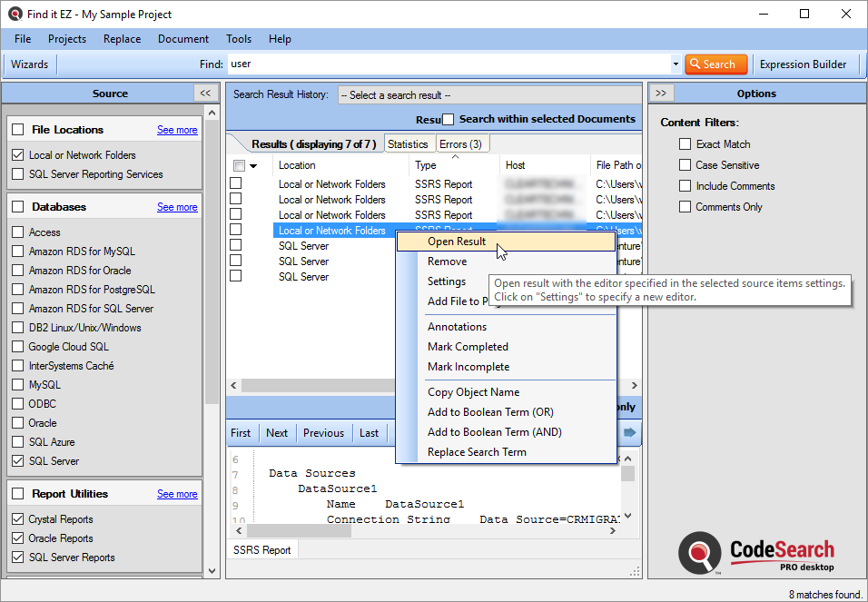Check Search within selected Documents
Image resolution: width=868 pixels, height=602 pixels.
click(x=448, y=119)
